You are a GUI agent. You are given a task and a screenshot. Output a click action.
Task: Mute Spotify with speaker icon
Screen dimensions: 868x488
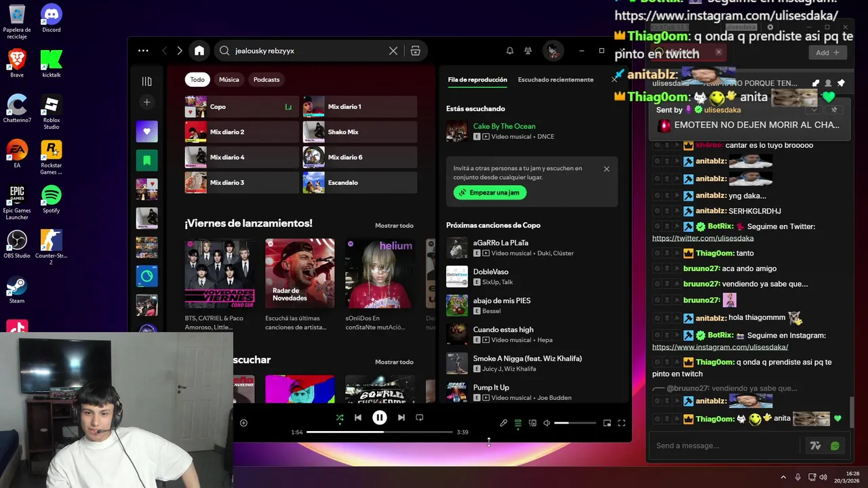[547, 423]
